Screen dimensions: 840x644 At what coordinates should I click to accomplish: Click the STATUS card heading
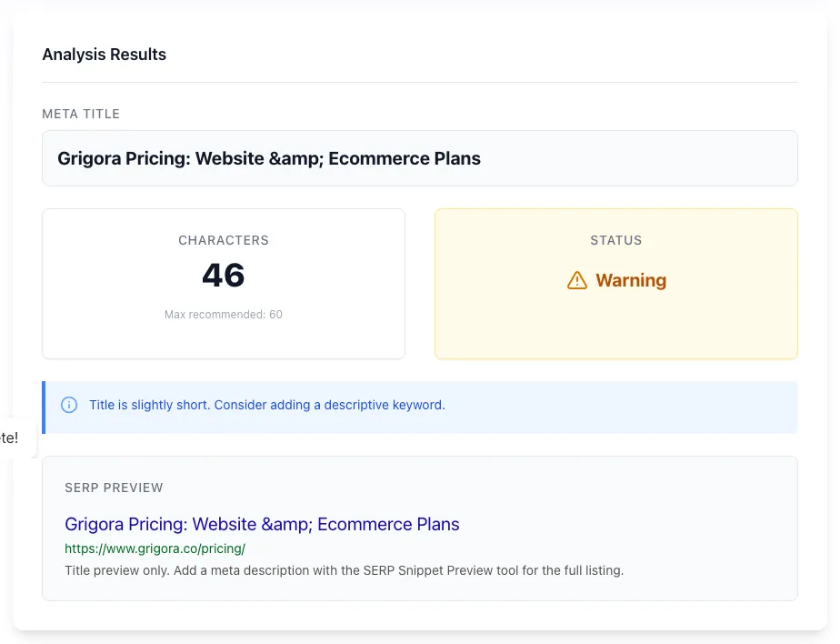point(616,241)
